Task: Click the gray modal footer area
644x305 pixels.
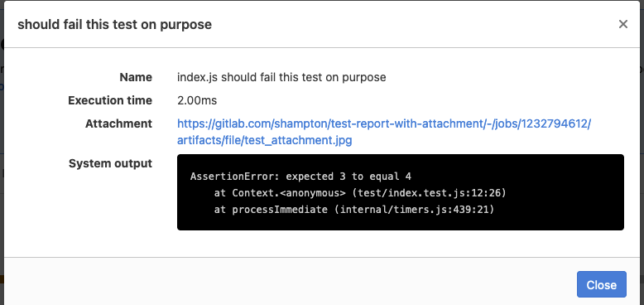Action: (x=287, y=282)
